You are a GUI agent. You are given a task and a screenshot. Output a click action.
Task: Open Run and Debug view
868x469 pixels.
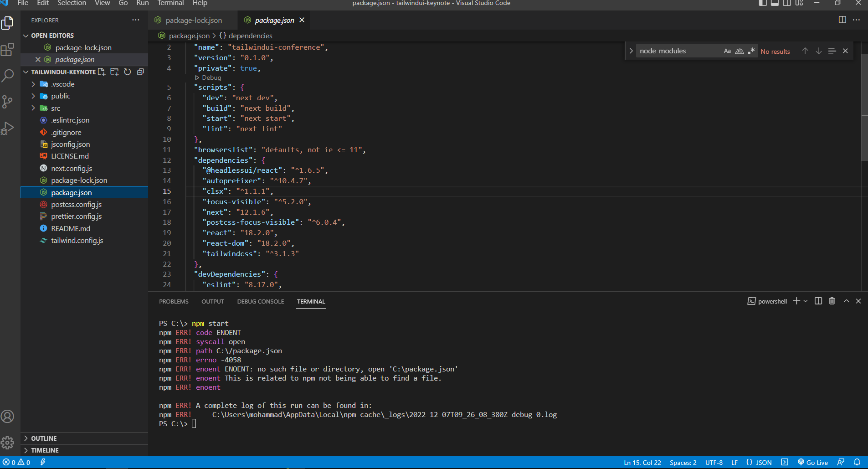[x=7, y=128]
